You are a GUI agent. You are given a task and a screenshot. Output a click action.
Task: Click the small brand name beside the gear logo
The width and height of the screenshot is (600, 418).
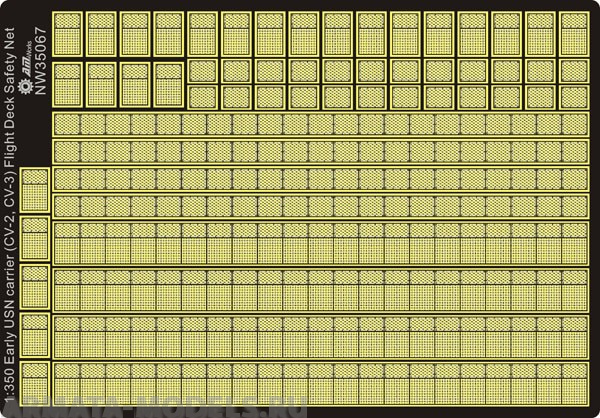tap(27, 59)
